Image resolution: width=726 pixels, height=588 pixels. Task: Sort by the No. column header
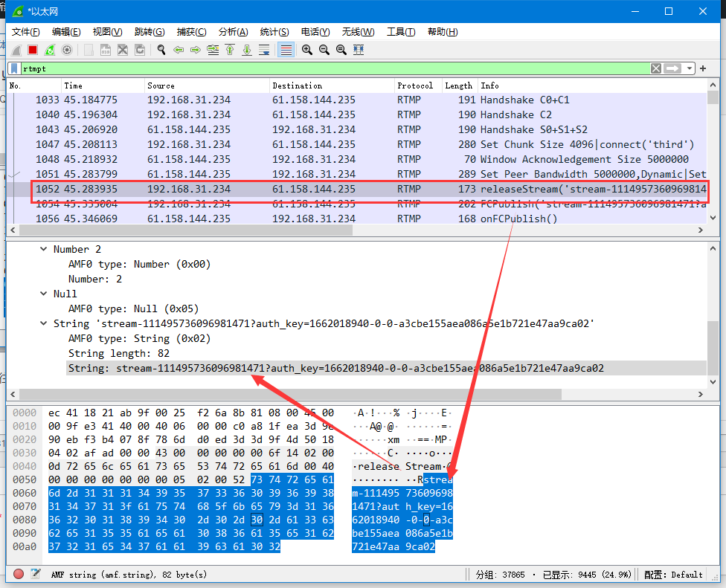(x=34, y=85)
